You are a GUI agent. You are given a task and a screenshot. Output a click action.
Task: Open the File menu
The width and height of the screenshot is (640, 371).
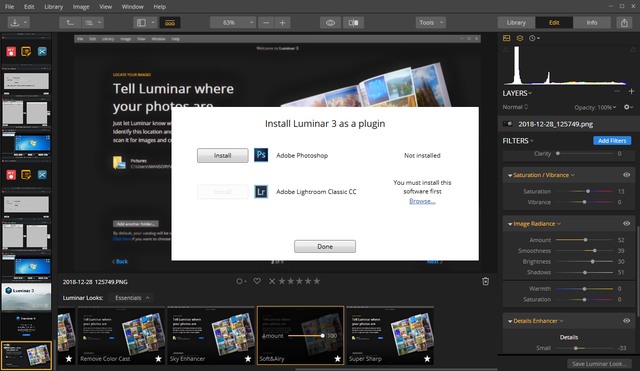9,7
